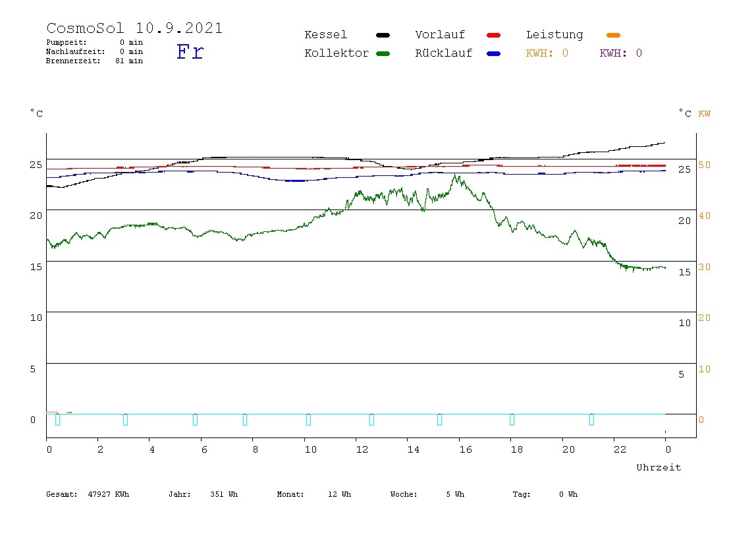Select the 'Monat:' footer label

coord(290,494)
